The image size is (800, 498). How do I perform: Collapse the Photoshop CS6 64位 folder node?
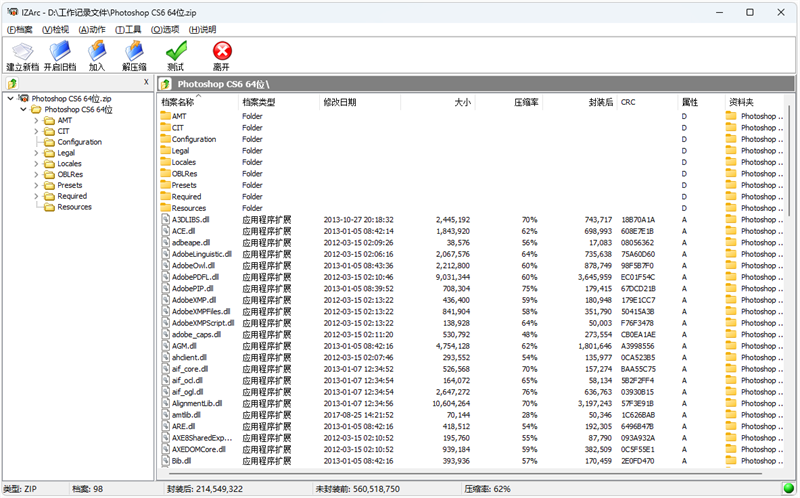pyautogui.click(x=23, y=109)
